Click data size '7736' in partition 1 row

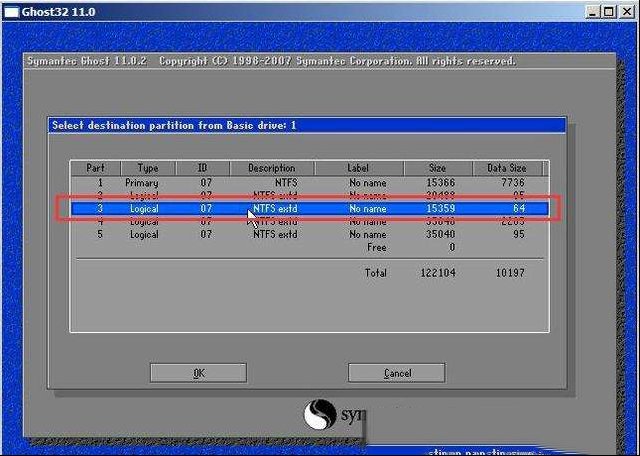513,182
